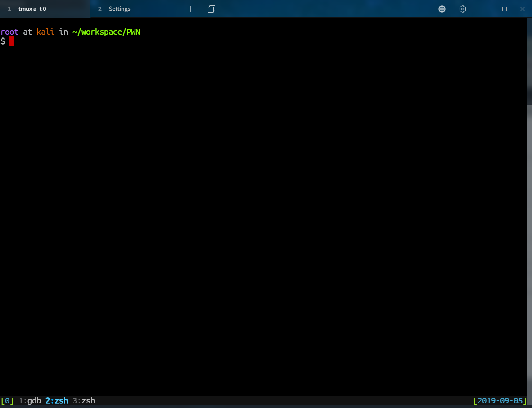This screenshot has width=532, height=408.
Task: Click the new tab plus icon
Action: coord(190,9)
